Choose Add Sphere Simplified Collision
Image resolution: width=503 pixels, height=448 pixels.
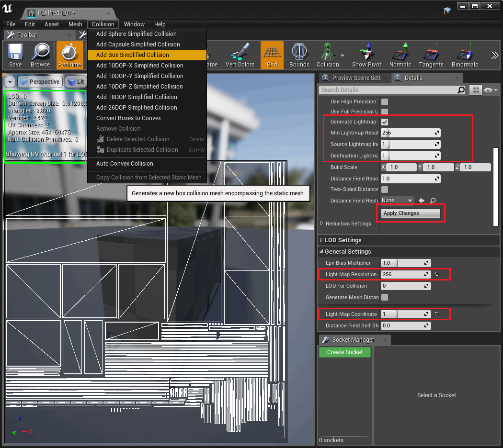147,34
